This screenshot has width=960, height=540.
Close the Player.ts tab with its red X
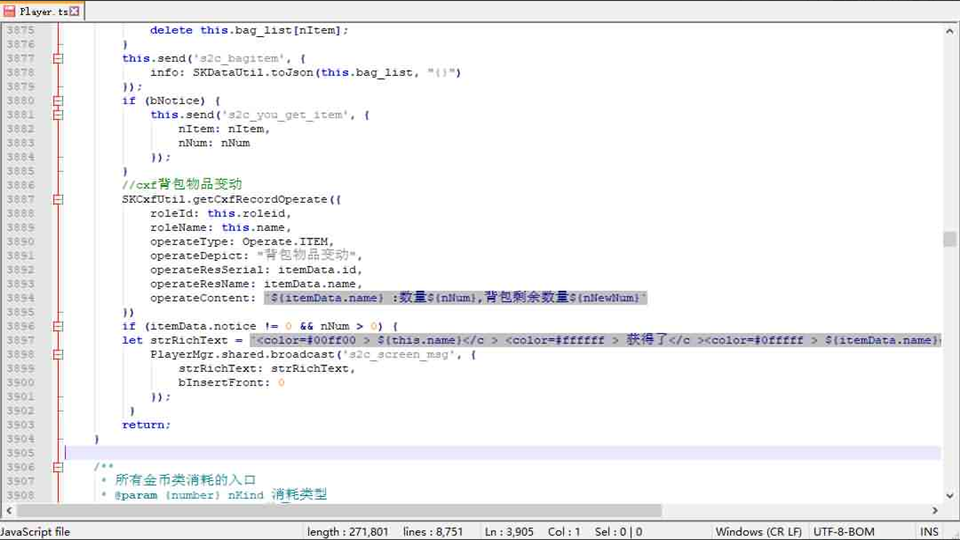pos(75,12)
